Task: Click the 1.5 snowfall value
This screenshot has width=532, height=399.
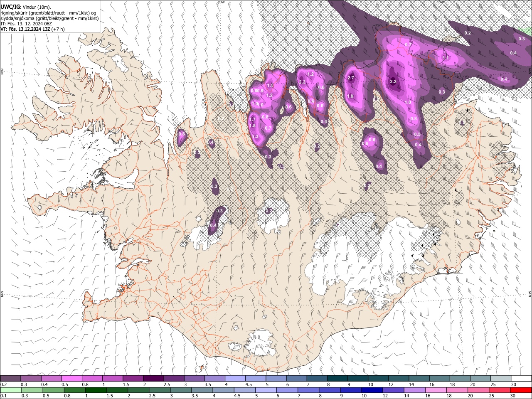Action: [x=270, y=86]
